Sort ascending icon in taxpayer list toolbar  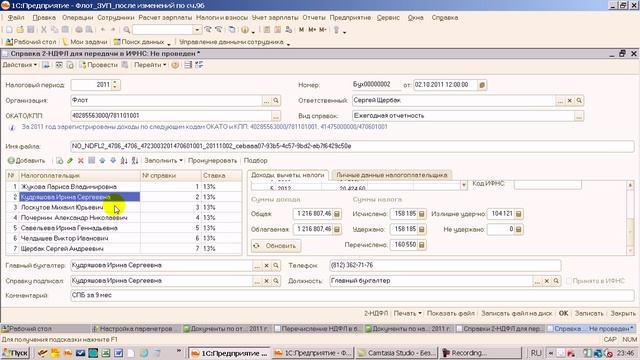[x=124, y=161]
